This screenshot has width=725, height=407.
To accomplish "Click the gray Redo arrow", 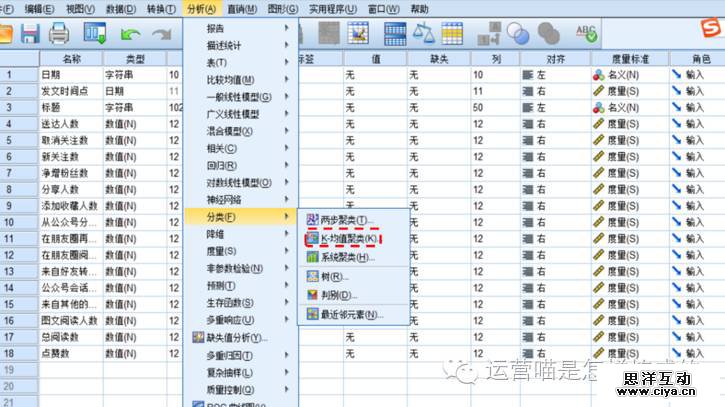I will click(162, 34).
